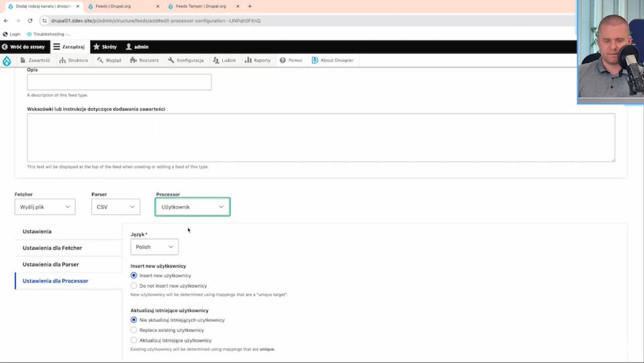
Task: Select Insert new użytkownicy radio
Action: 134,275
